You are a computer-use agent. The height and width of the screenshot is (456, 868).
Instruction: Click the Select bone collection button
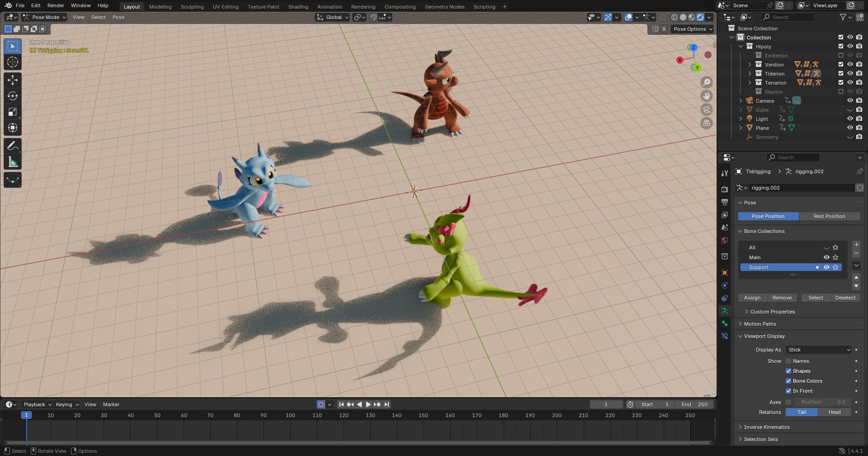tap(816, 298)
